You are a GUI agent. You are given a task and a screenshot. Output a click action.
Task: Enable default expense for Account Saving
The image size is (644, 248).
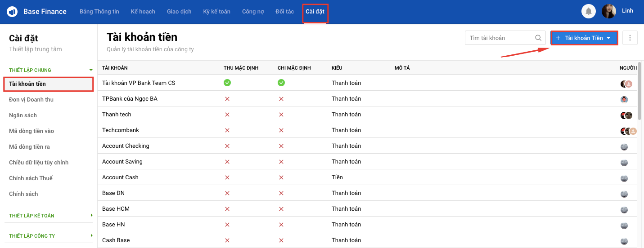pyautogui.click(x=281, y=162)
